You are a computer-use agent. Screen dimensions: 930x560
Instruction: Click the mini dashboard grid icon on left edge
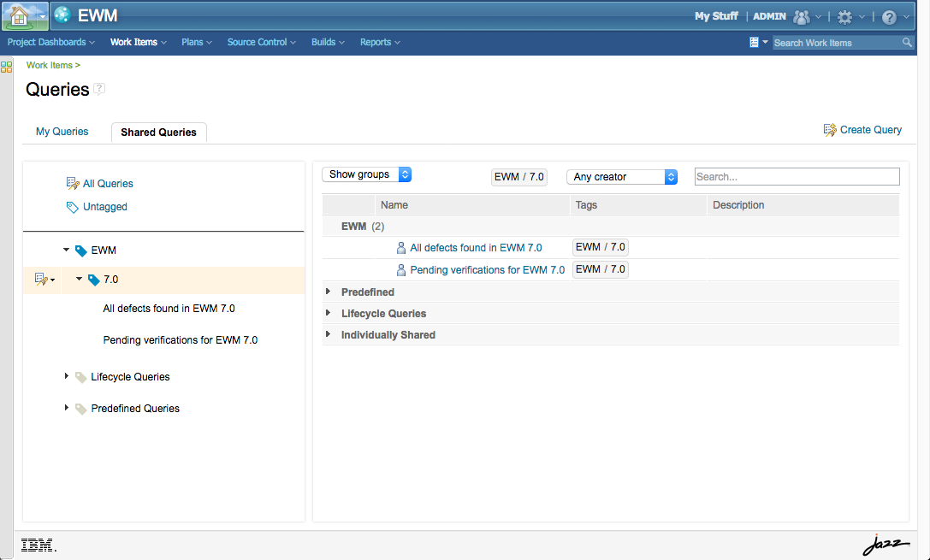click(x=7, y=66)
